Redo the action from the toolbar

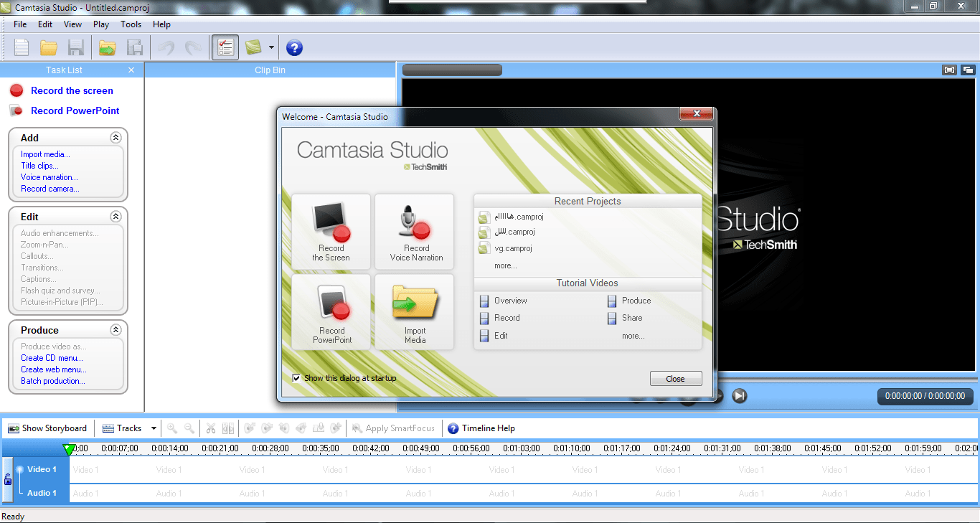pos(192,48)
